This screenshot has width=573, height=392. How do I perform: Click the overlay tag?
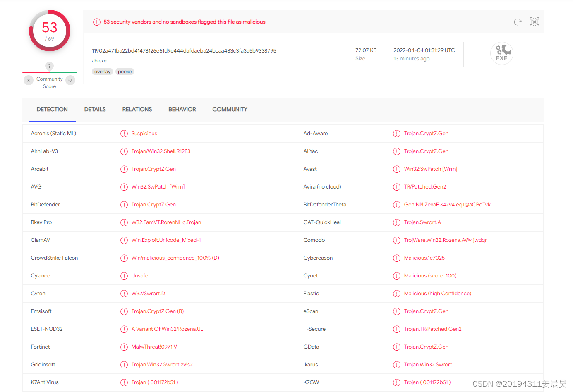[102, 72]
